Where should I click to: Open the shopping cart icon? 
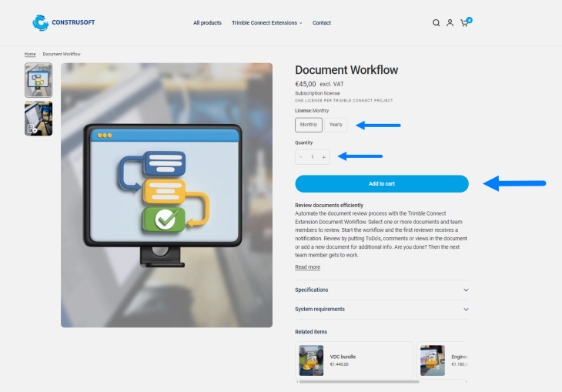click(x=464, y=23)
